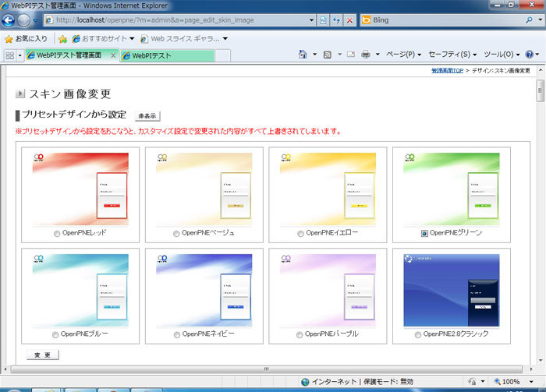The width and height of the screenshot is (546, 392).
Task: Expand the zoom level dropdown arrow
Action: (531, 382)
